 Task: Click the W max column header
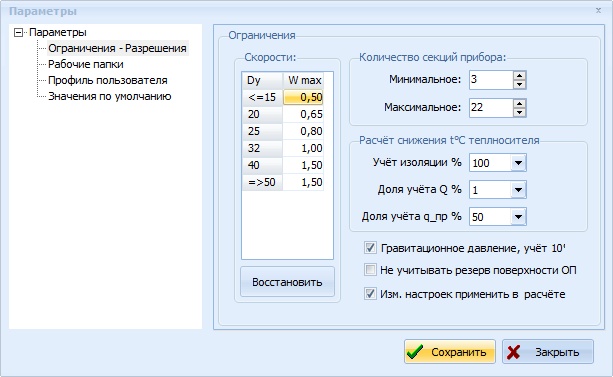point(304,81)
